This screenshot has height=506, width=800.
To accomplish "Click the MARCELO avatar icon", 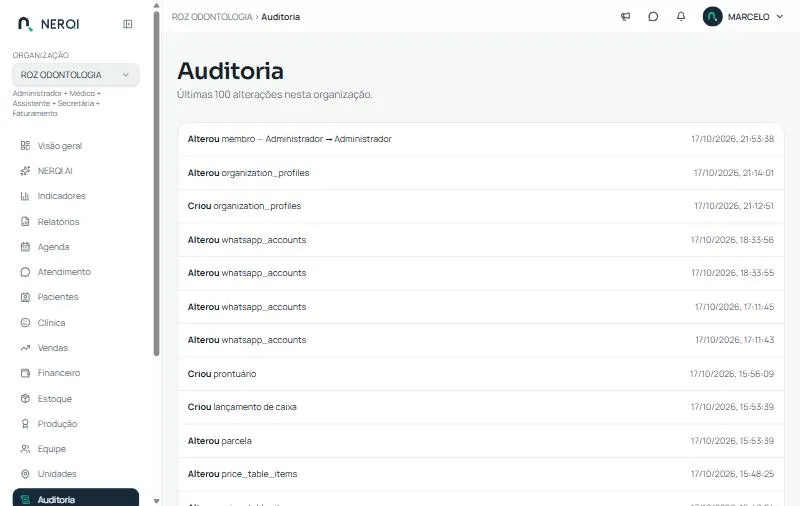I will pos(712,16).
